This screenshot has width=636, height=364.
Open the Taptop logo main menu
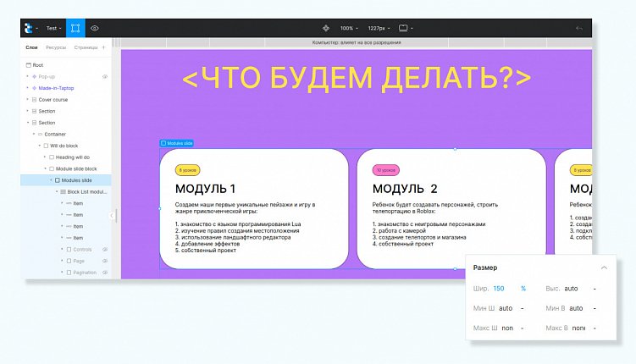(x=30, y=28)
